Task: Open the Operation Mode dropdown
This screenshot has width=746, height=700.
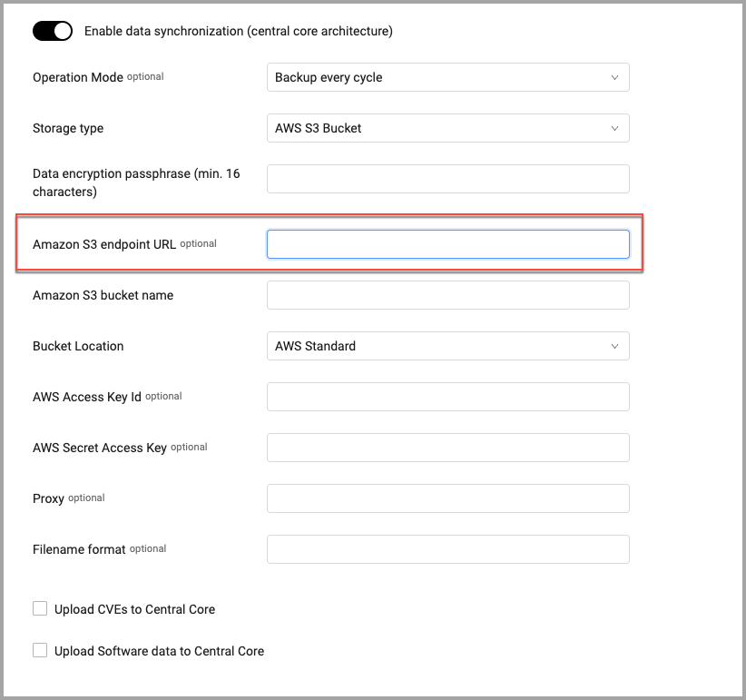Action: (447, 77)
